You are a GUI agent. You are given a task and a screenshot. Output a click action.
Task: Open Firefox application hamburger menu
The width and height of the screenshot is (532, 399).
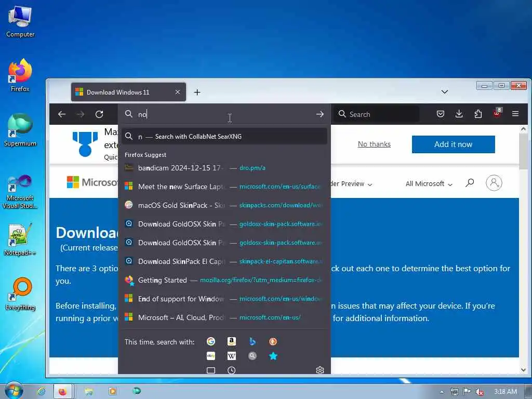point(515,114)
